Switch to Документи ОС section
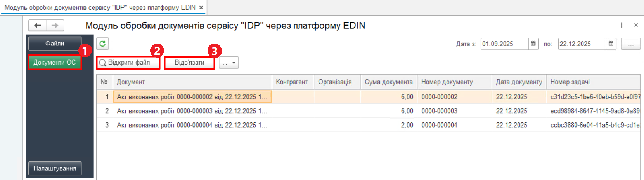 (x=55, y=63)
